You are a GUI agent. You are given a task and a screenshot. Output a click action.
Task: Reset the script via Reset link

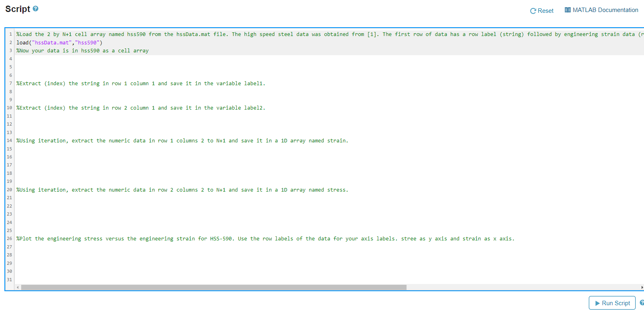pos(542,11)
